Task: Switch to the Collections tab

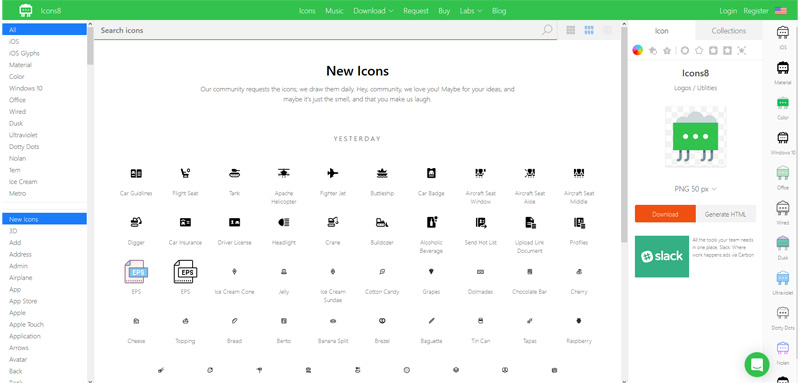Action: click(729, 31)
